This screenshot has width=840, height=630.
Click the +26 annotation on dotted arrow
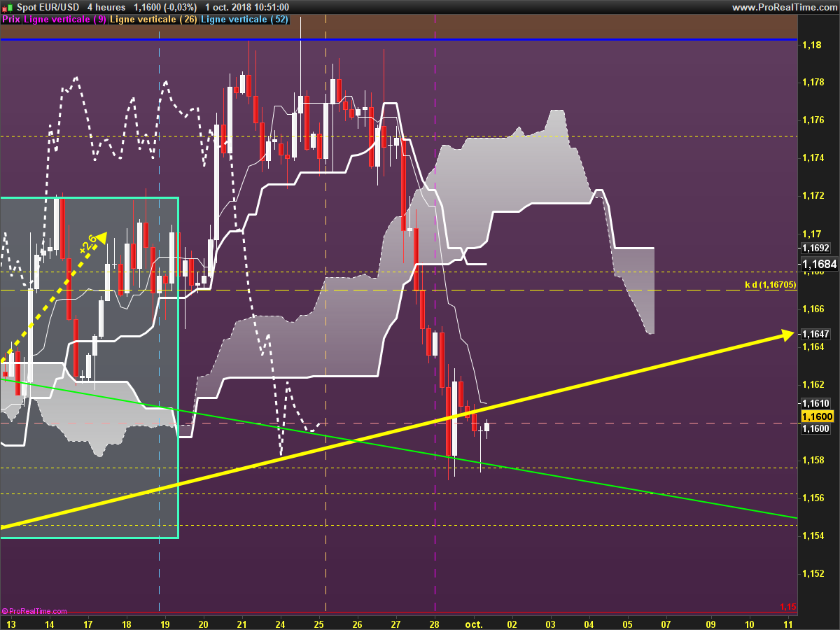[x=87, y=244]
